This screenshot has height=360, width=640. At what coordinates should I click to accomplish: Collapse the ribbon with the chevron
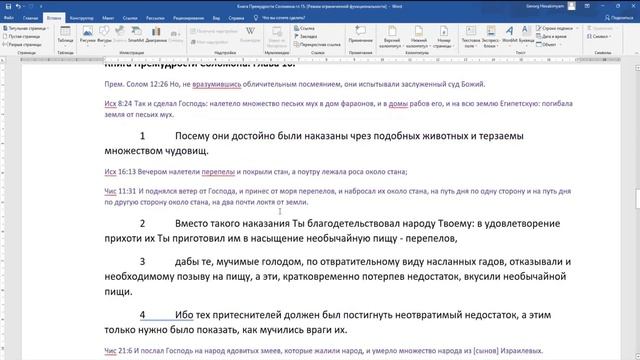[x=636, y=53]
